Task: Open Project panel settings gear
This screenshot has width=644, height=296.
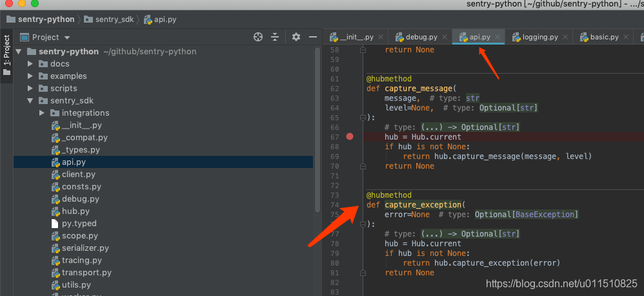Action: tap(296, 37)
